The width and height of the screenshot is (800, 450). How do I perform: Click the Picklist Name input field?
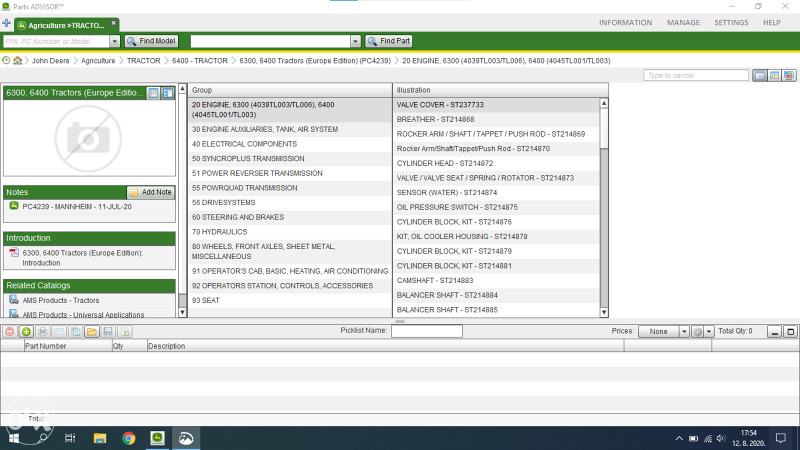click(x=427, y=331)
